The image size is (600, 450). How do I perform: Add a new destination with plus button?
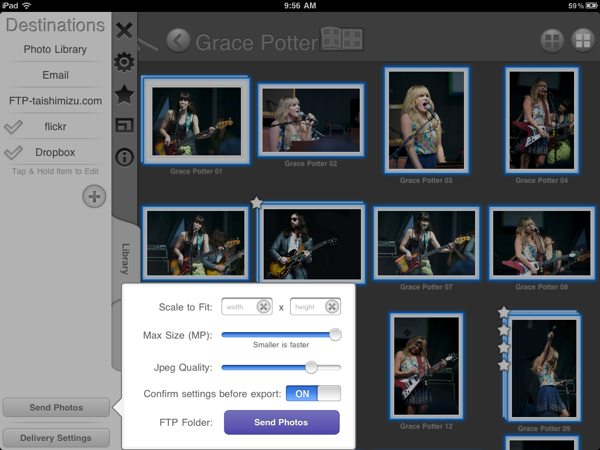[x=94, y=196]
